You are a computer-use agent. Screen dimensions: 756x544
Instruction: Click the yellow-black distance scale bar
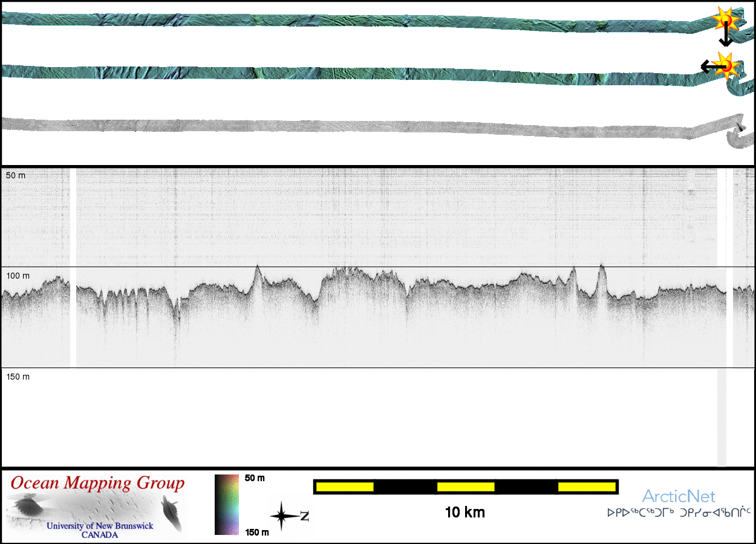tap(466, 487)
